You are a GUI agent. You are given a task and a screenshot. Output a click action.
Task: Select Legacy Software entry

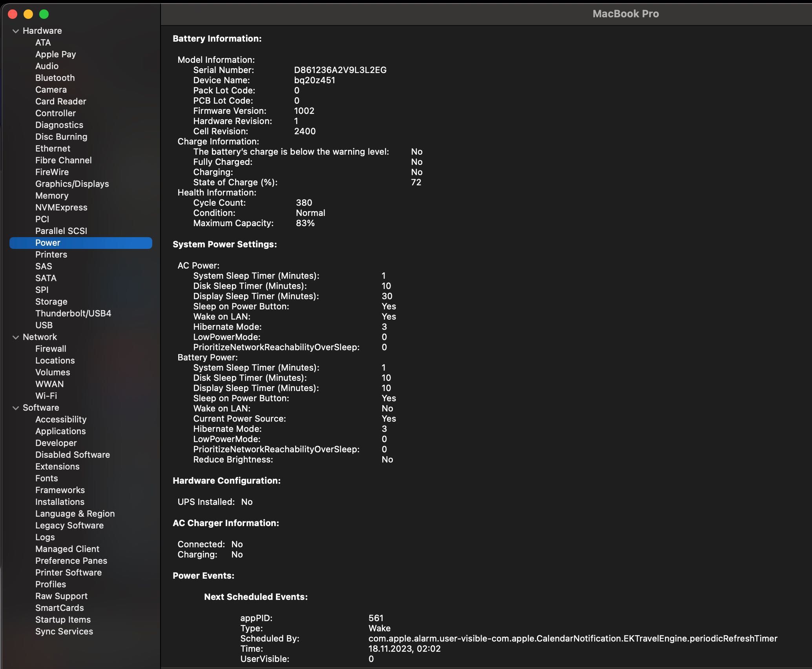click(x=69, y=525)
